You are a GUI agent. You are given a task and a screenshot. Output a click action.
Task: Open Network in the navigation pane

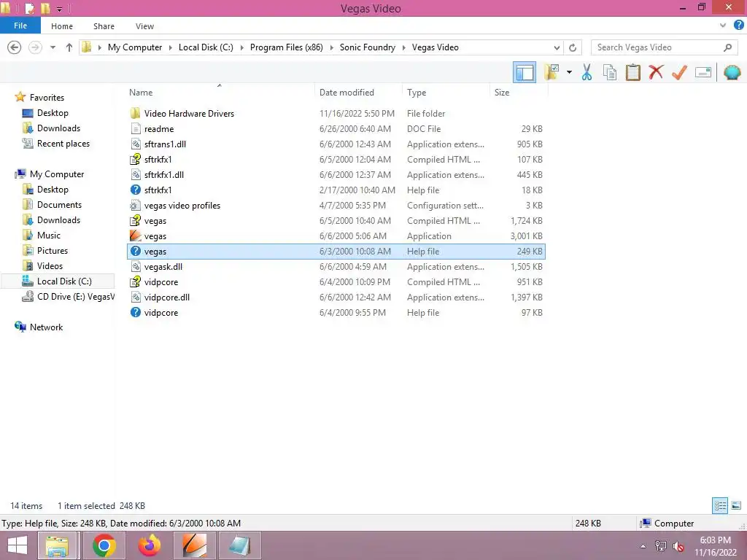tap(46, 327)
